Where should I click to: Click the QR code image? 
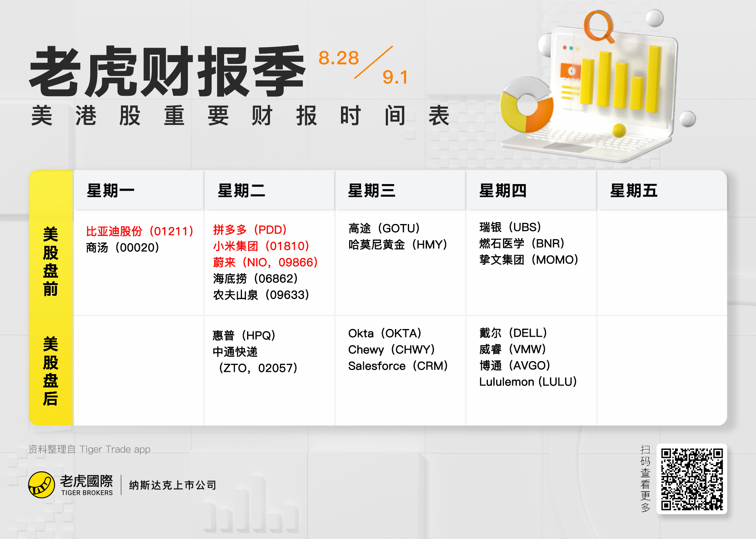[691, 479]
